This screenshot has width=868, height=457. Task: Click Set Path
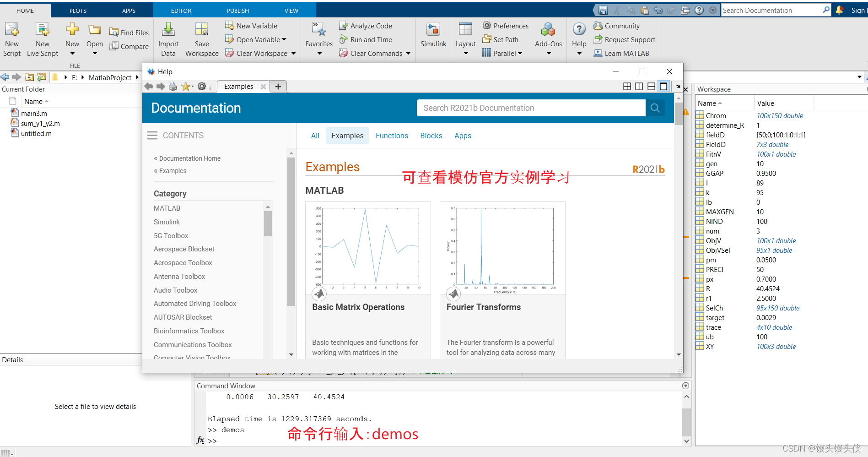tap(501, 39)
